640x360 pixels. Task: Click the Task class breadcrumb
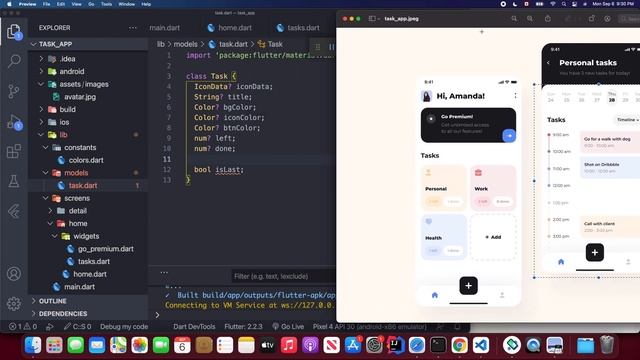pos(270,44)
